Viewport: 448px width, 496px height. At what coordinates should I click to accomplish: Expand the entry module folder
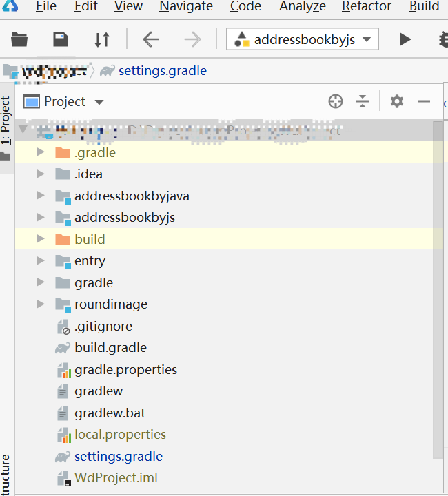click(x=40, y=261)
